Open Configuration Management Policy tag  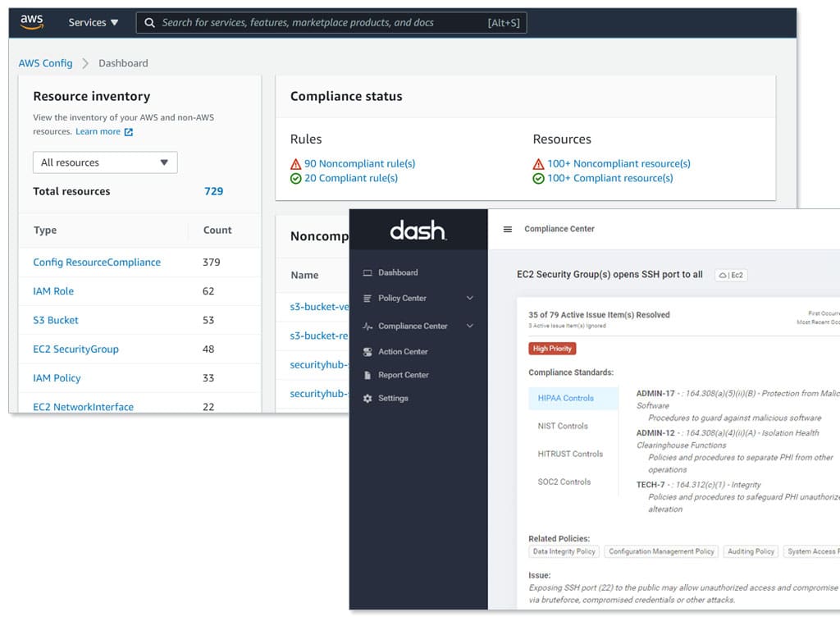[662, 552]
